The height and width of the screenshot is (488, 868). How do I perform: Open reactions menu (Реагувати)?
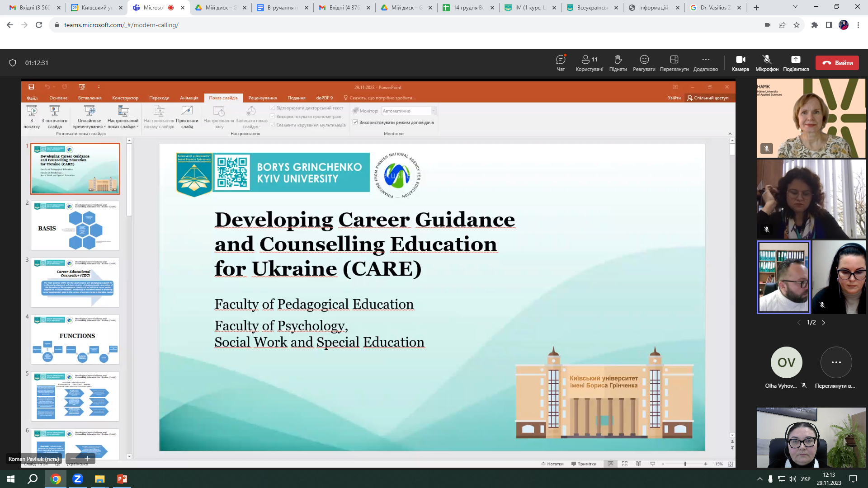644,63
